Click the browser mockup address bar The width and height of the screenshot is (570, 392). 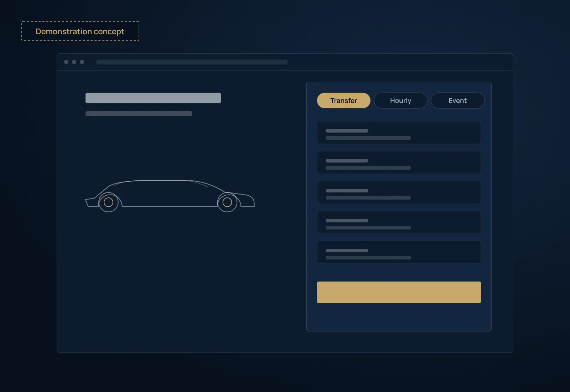(192, 62)
